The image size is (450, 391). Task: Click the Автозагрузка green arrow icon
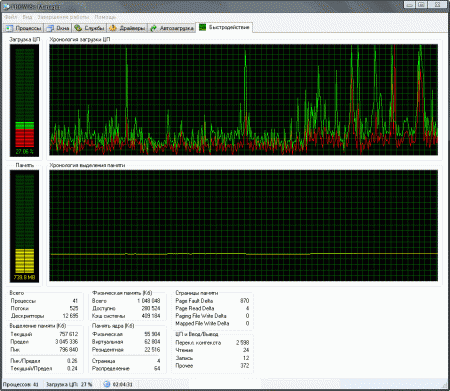point(153,28)
